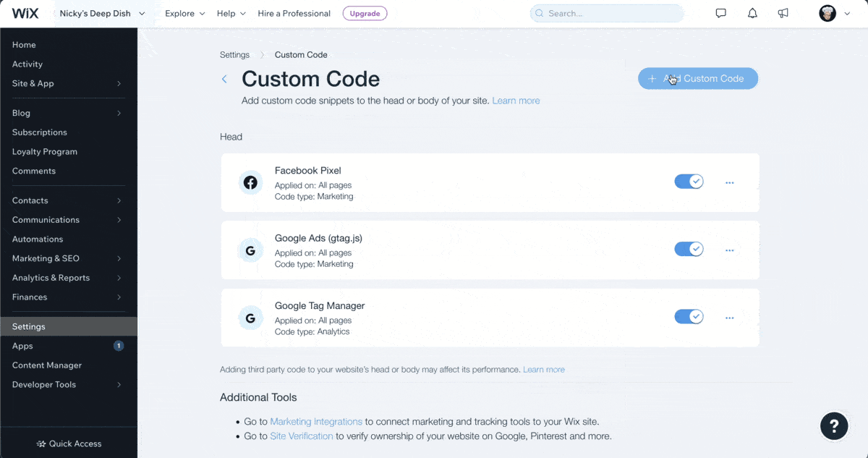Image resolution: width=868 pixels, height=458 pixels.
Task: Open more options for Google Tag Manager
Action: coord(729,318)
